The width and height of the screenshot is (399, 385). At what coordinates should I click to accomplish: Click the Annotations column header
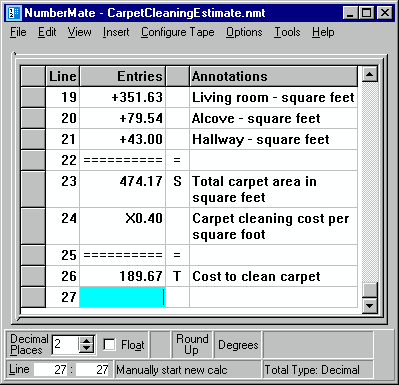[273, 76]
